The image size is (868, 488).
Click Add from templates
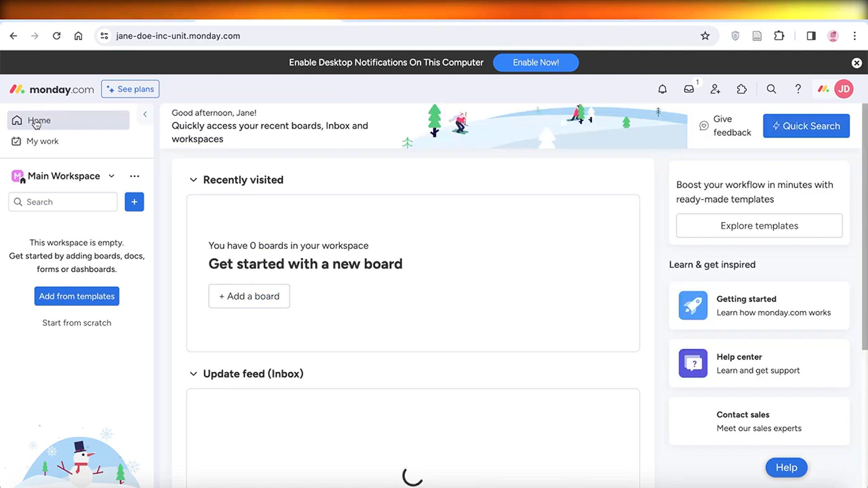coord(77,296)
